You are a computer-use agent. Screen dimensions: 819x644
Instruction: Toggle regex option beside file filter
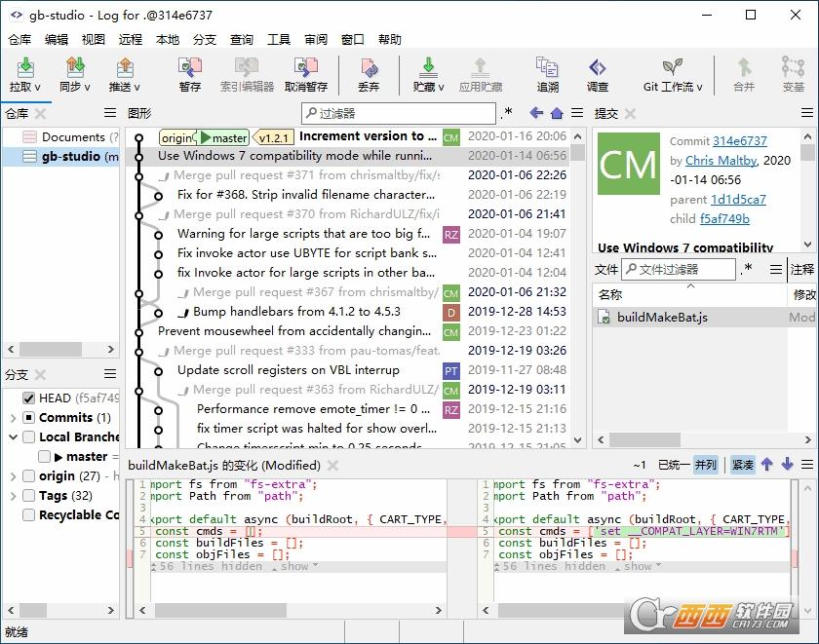748,269
